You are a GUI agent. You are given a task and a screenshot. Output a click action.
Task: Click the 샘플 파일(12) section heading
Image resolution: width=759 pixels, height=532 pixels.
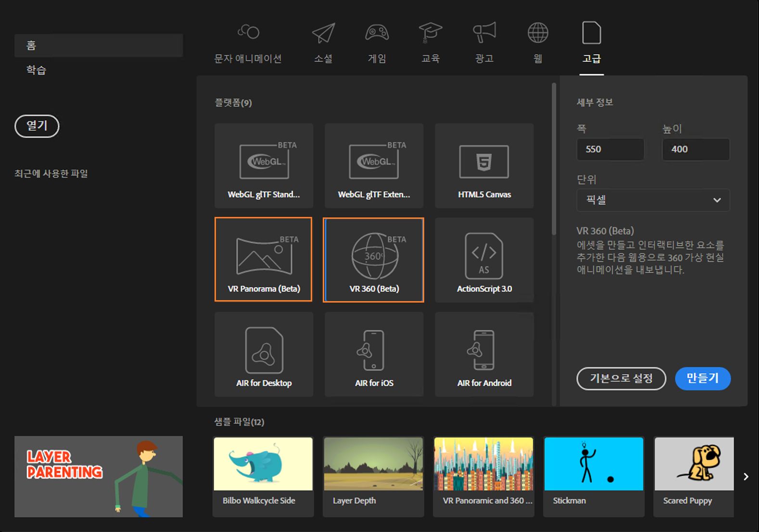click(239, 422)
